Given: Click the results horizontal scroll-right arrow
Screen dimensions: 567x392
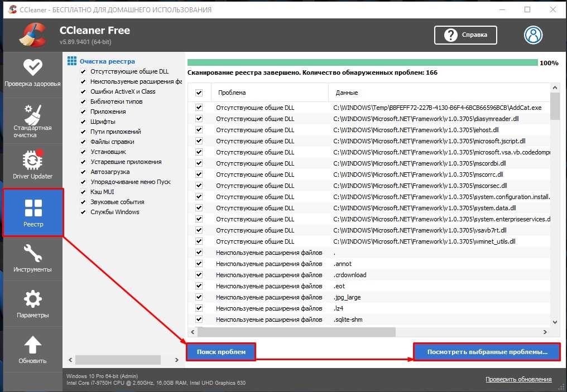Looking at the screenshot, I should [x=545, y=332].
